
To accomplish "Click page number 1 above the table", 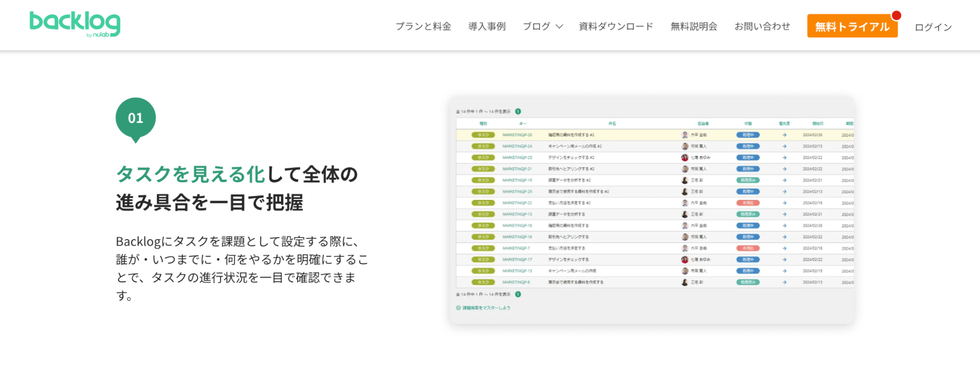I will coord(518,112).
